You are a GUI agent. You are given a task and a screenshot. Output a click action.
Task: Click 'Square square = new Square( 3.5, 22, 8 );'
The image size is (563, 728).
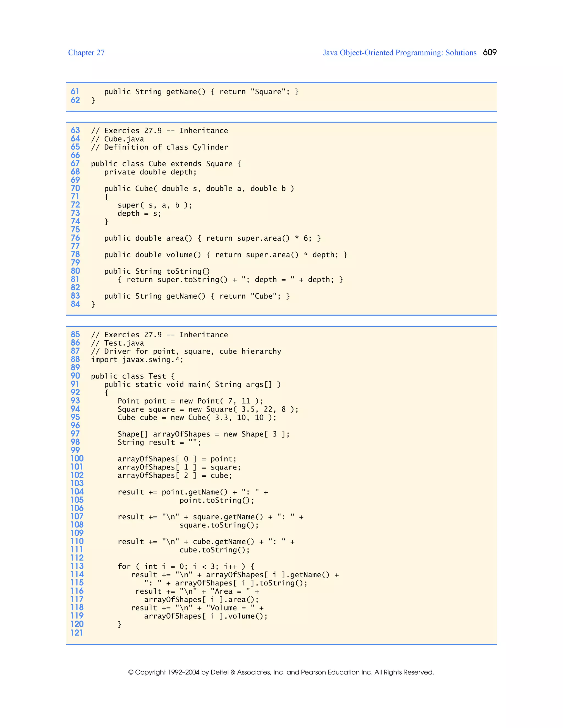[208, 409]
